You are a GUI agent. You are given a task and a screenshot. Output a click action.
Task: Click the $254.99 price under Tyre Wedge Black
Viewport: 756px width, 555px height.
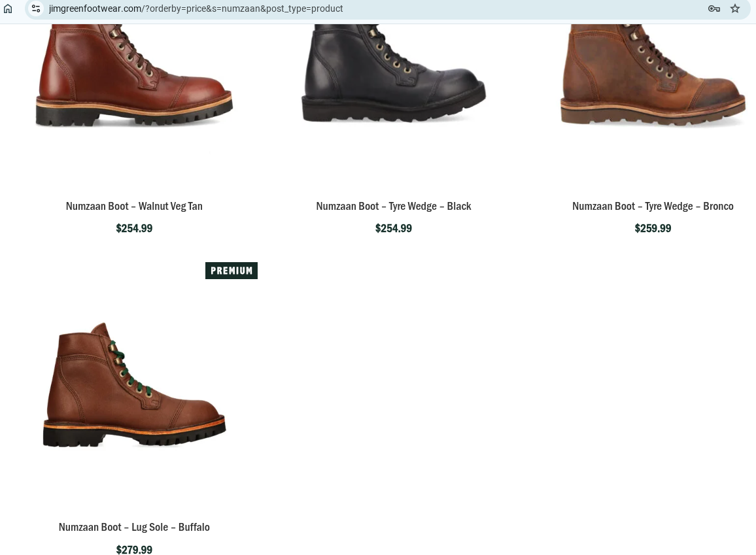pos(394,228)
